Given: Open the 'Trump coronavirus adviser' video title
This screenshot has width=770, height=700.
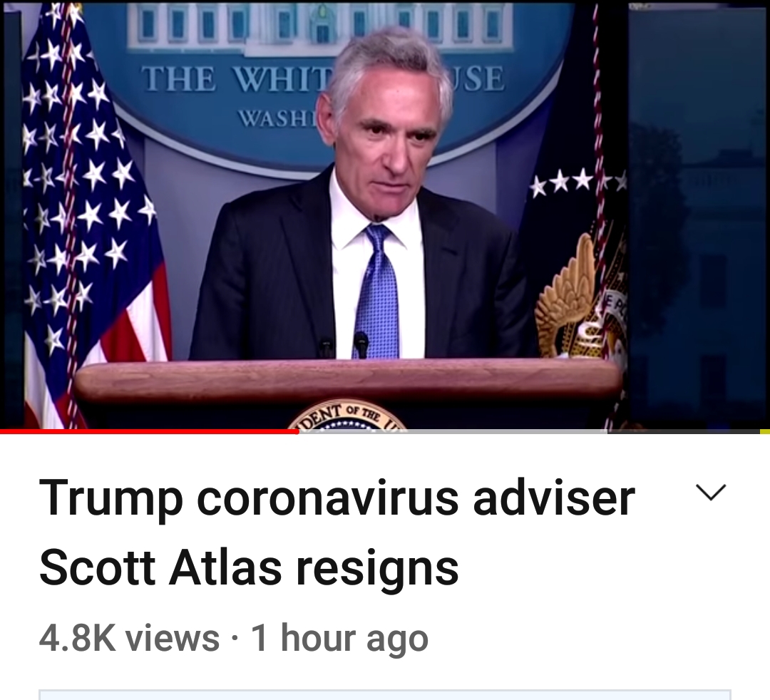Looking at the screenshot, I should point(337,499).
